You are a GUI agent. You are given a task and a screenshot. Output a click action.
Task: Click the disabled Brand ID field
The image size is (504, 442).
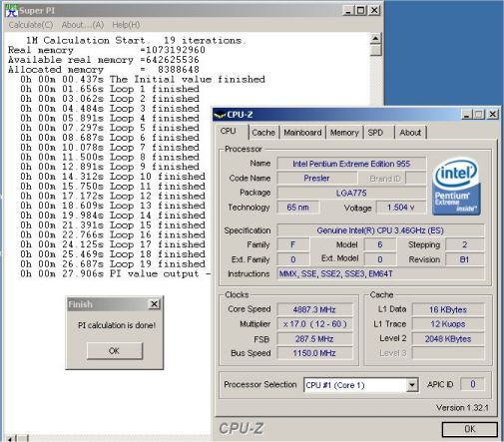pos(416,179)
